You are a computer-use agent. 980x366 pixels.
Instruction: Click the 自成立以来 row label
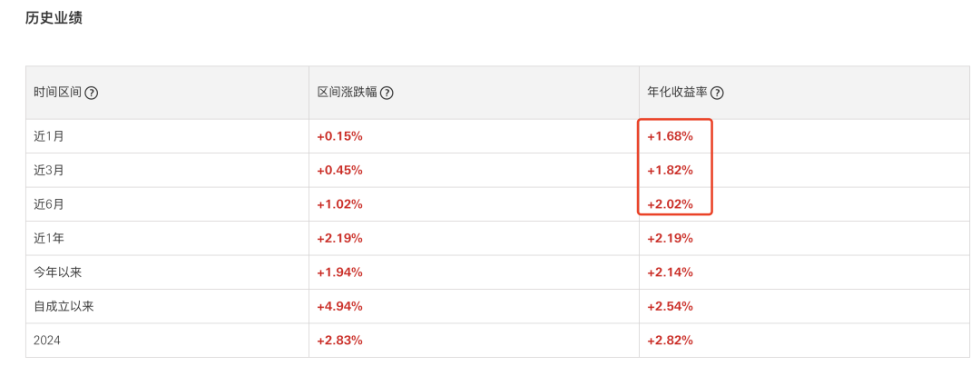pyautogui.click(x=64, y=306)
